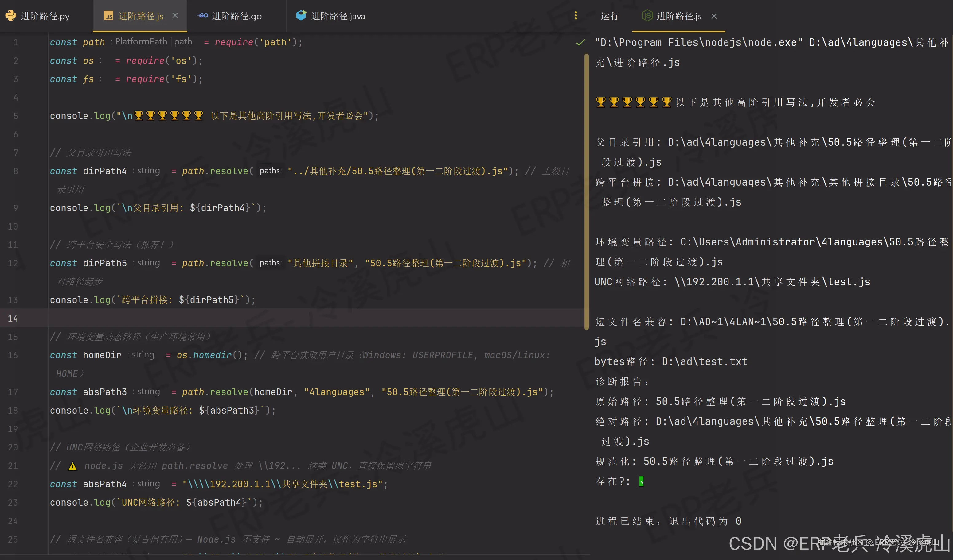Click line number 22 in the gutter
This screenshot has height=560, width=953.
(13, 484)
